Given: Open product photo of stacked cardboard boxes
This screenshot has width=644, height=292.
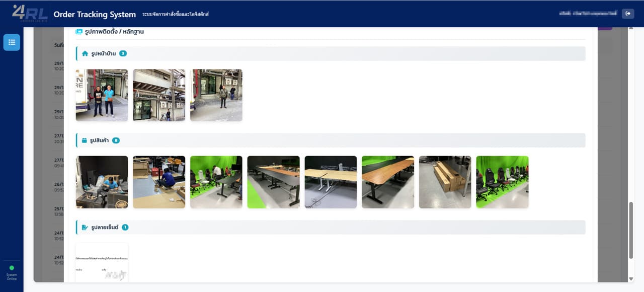Looking at the screenshot, I should click(x=445, y=182).
